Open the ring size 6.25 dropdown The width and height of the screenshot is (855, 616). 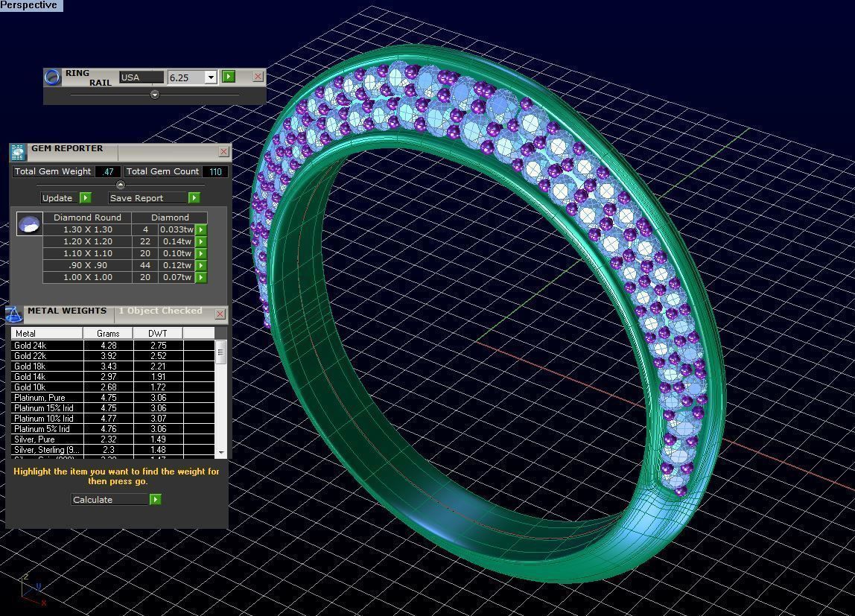pyautogui.click(x=211, y=77)
